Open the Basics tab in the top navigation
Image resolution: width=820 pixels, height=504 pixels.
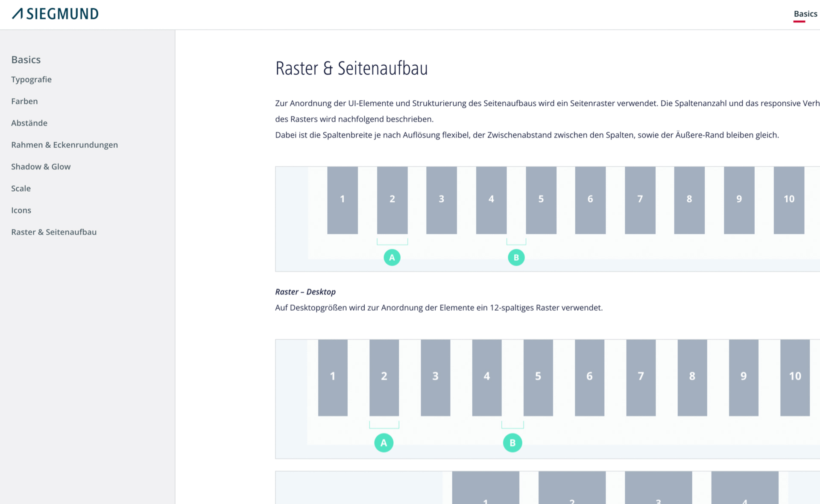coord(805,14)
